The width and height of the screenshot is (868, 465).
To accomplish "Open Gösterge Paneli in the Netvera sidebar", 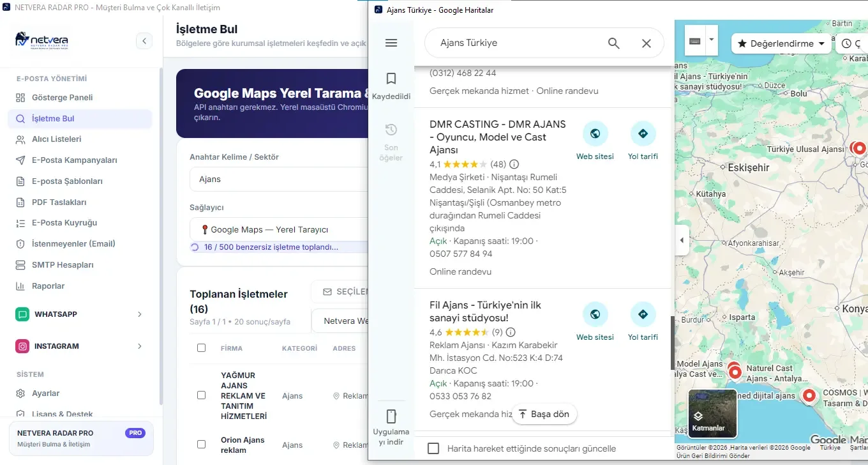I will click(x=80, y=98).
